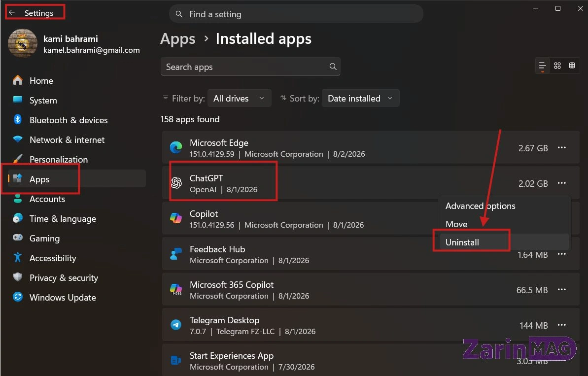Open more options for Telegram Desktop

tap(562, 325)
